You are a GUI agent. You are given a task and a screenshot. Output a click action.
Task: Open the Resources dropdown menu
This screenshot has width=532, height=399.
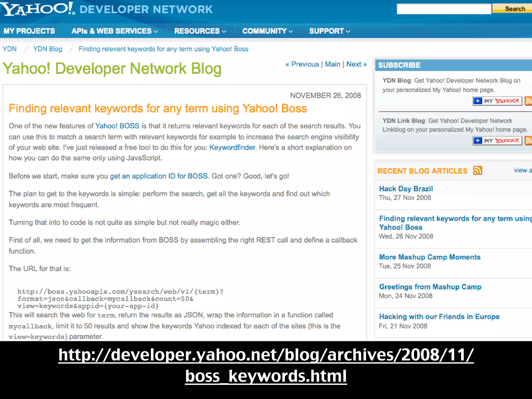coord(200,31)
